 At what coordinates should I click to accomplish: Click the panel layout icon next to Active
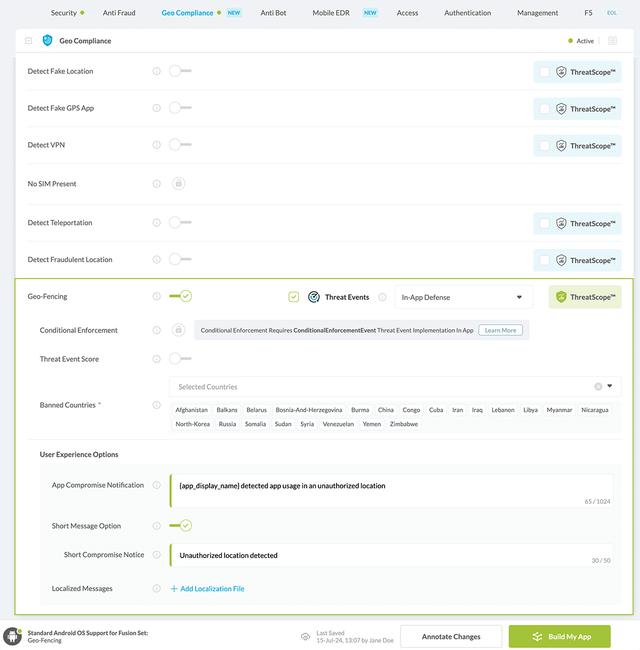[x=612, y=41]
